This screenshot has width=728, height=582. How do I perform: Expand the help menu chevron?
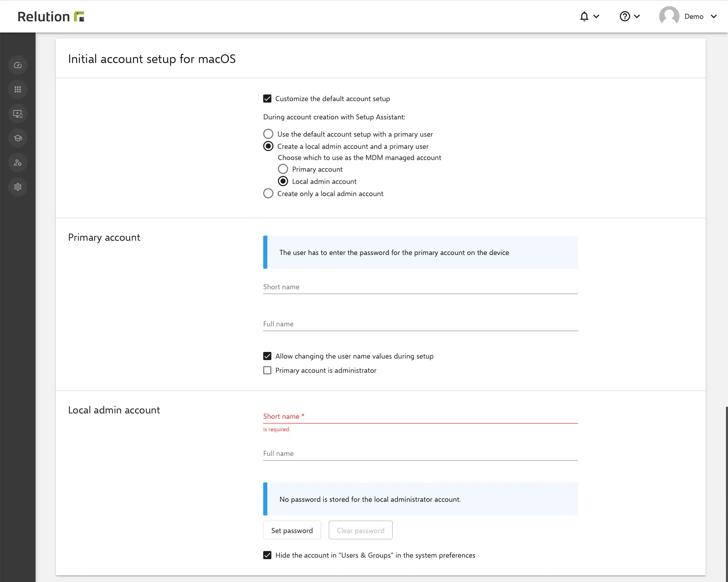click(x=637, y=16)
